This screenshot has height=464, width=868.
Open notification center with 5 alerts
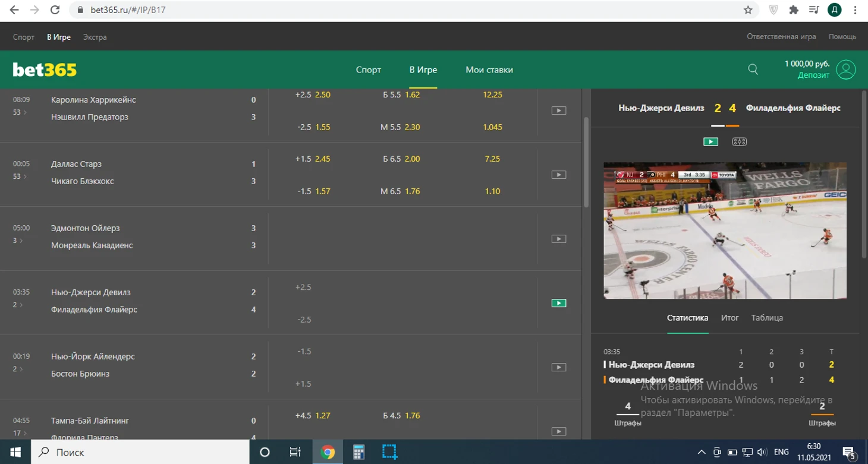click(x=849, y=453)
